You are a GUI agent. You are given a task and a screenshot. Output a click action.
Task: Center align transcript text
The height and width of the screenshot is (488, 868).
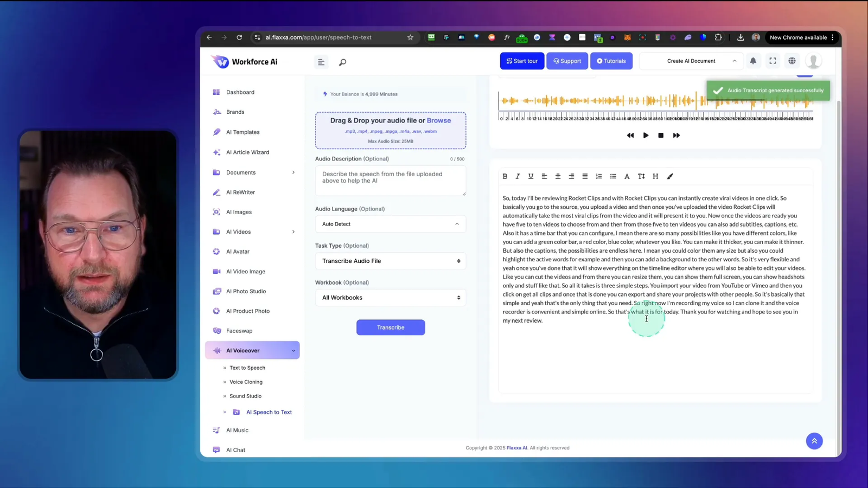click(558, 176)
